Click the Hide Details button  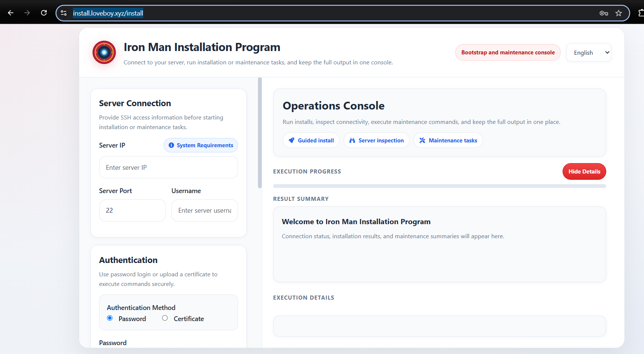pyautogui.click(x=584, y=172)
